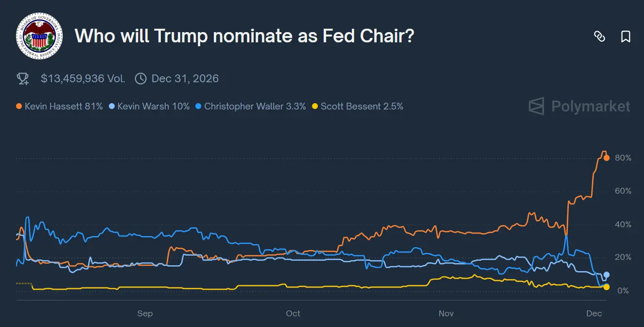
Task: Click the Federal Reserve Board of Governors seal
Action: (40, 36)
